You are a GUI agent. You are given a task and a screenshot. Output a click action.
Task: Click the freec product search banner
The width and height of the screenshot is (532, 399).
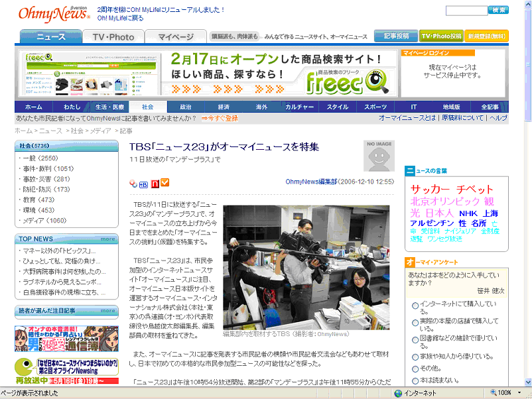click(x=208, y=73)
